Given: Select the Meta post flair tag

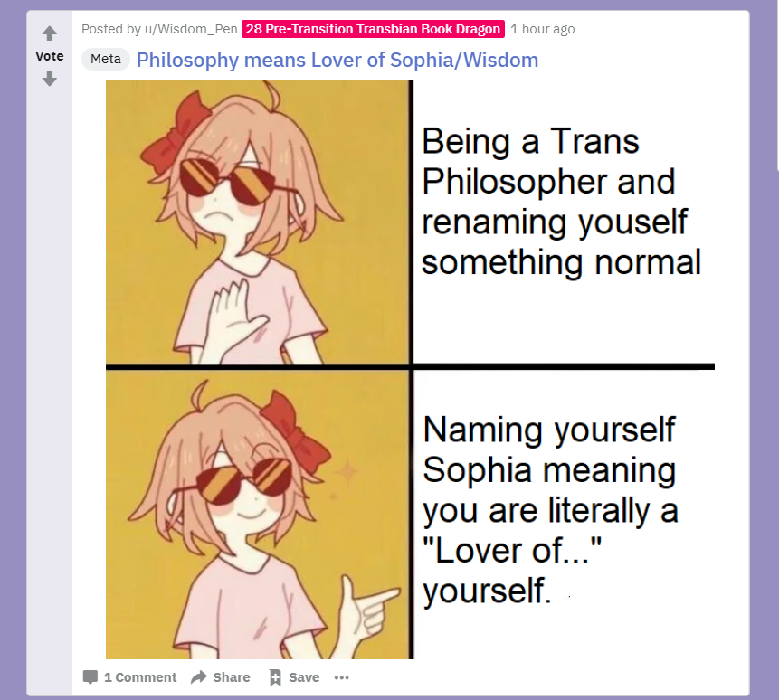Looking at the screenshot, I should (106, 59).
